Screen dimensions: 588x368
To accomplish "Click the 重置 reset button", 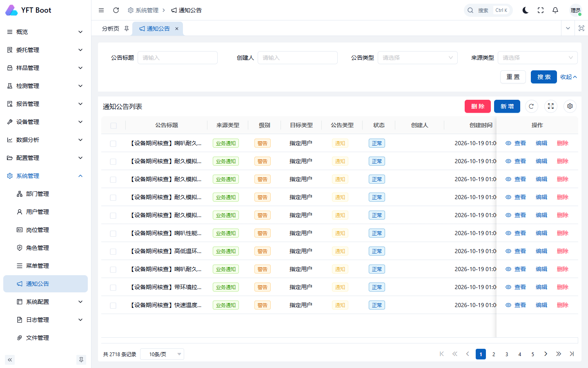I will click(513, 77).
